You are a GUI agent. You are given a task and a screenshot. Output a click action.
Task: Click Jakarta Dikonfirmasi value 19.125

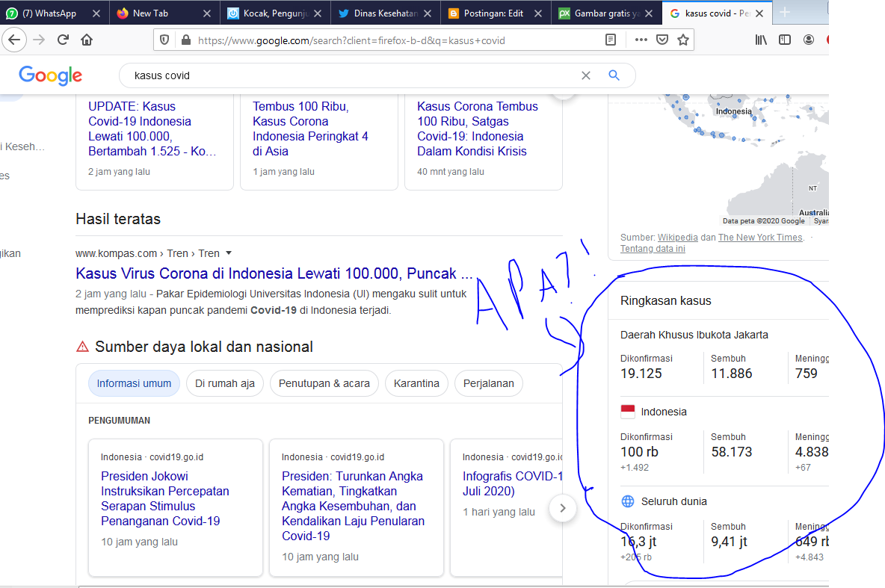(641, 374)
